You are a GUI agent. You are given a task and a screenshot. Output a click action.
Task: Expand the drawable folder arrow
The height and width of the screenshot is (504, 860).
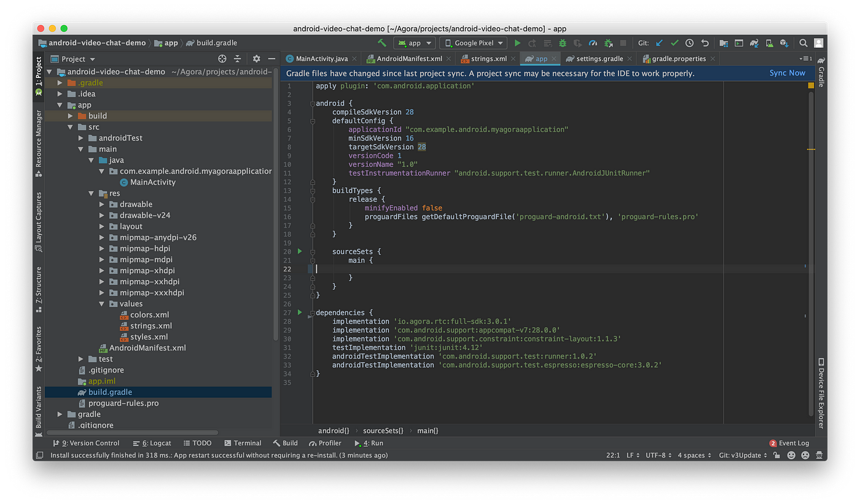(x=102, y=204)
